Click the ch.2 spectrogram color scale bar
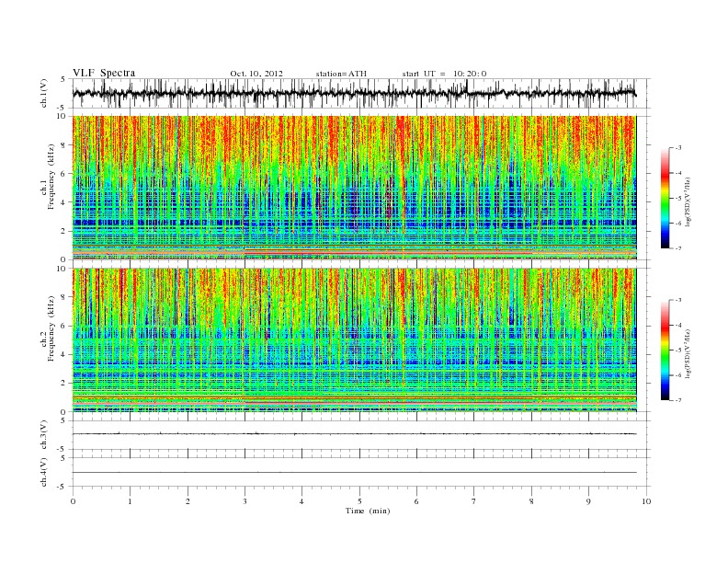Screen dimensions: 728x563 coord(665,350)
